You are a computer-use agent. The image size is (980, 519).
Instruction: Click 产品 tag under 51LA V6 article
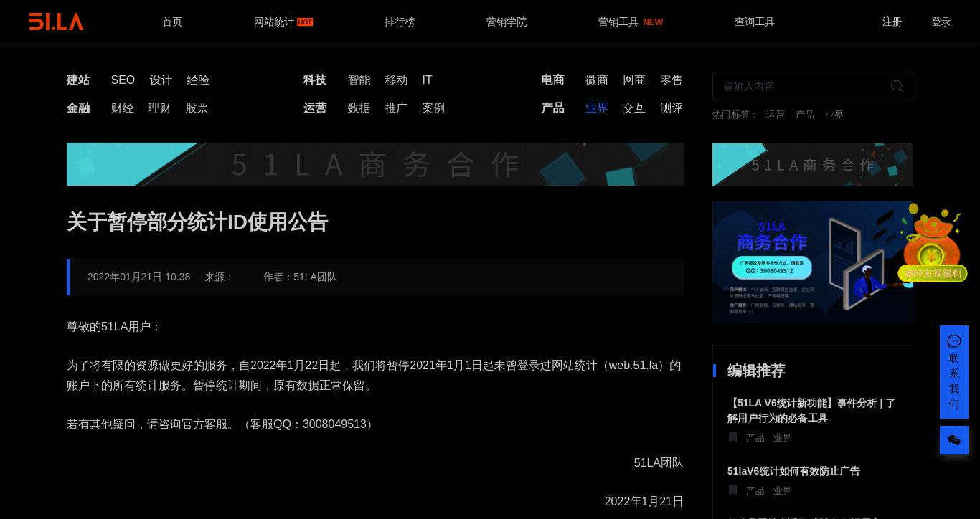click(x=755, y=438)
